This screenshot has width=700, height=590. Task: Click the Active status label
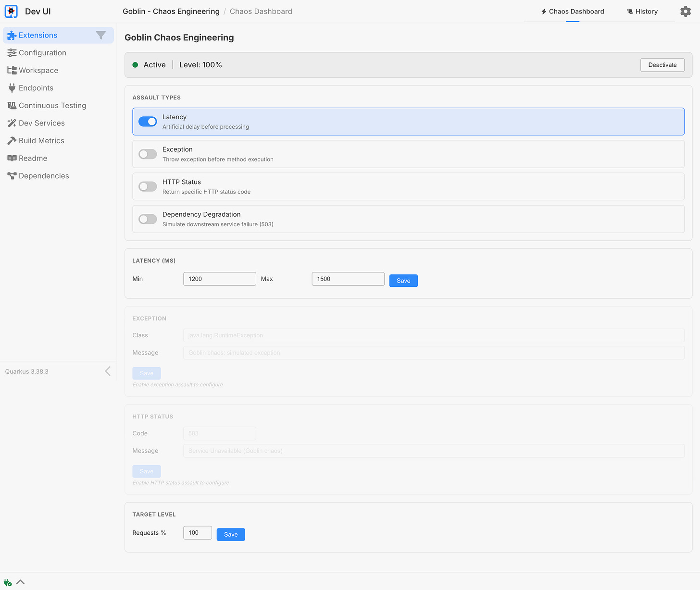tap(154, 65)
